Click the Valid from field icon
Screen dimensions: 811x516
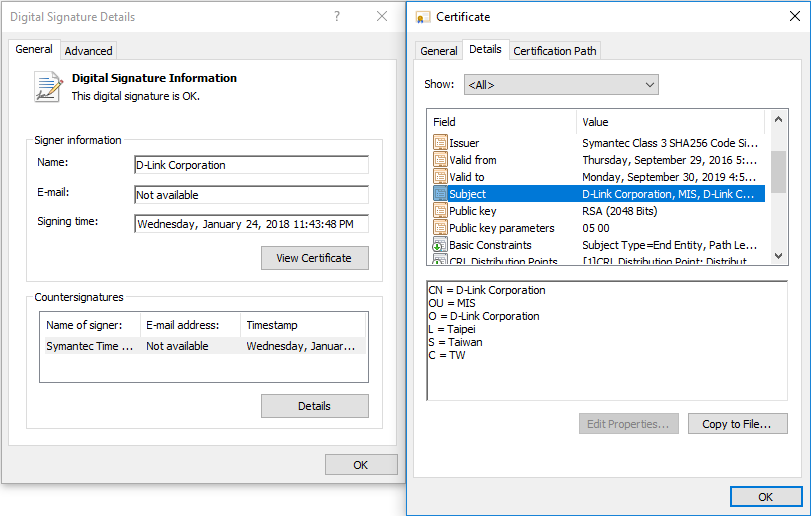click(440, 160)
